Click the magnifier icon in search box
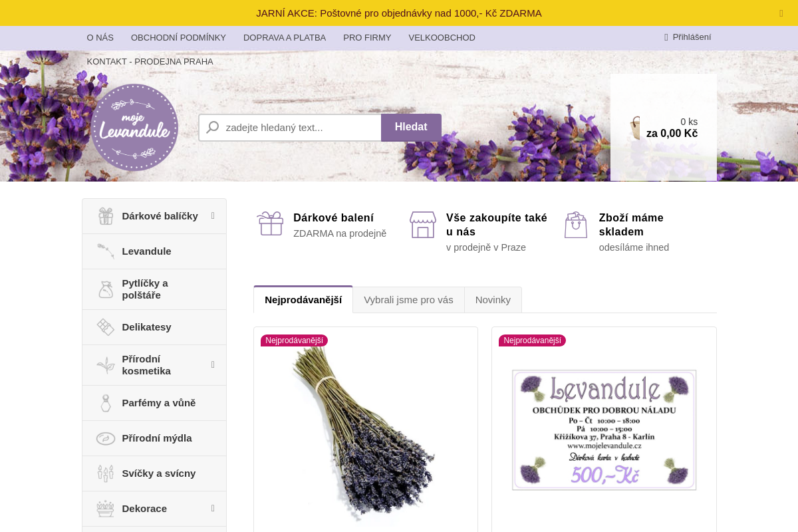The width and height of the screenshot is (798, 532). pos(213,127)
